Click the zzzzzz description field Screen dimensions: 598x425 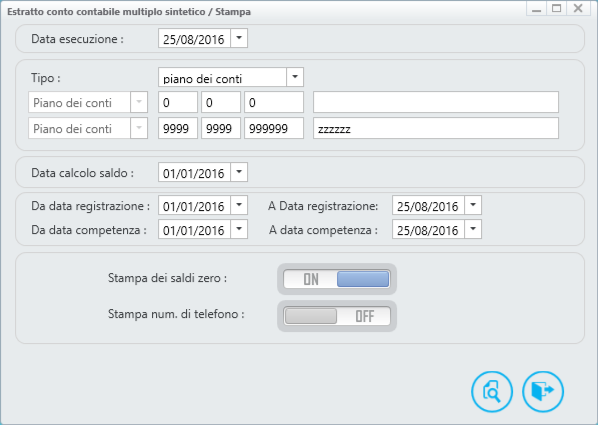pos(436,128)
